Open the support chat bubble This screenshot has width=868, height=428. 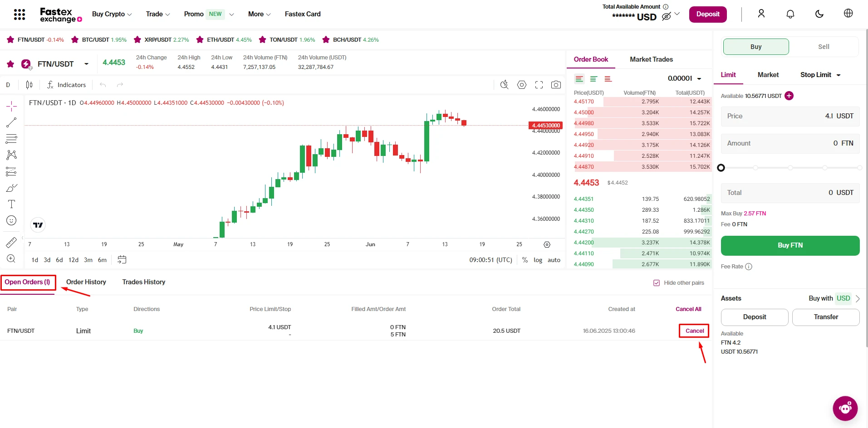coord(845,408)
